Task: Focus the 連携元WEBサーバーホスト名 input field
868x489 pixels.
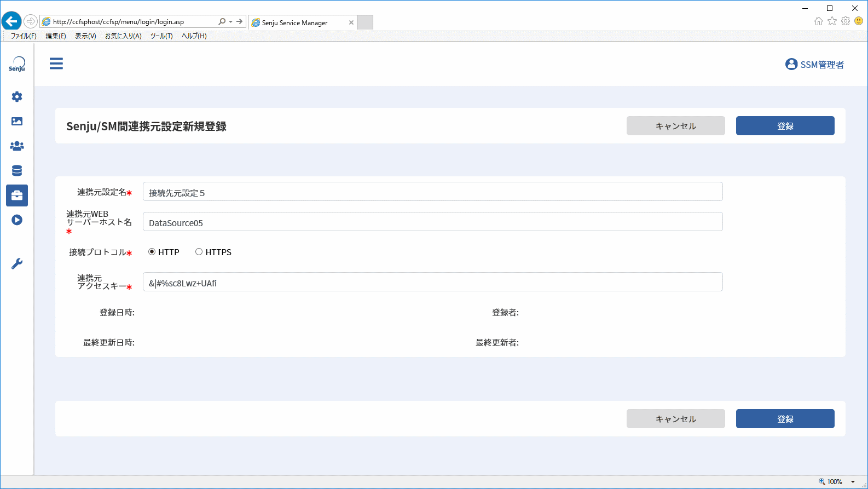Action: coord(433,222)
